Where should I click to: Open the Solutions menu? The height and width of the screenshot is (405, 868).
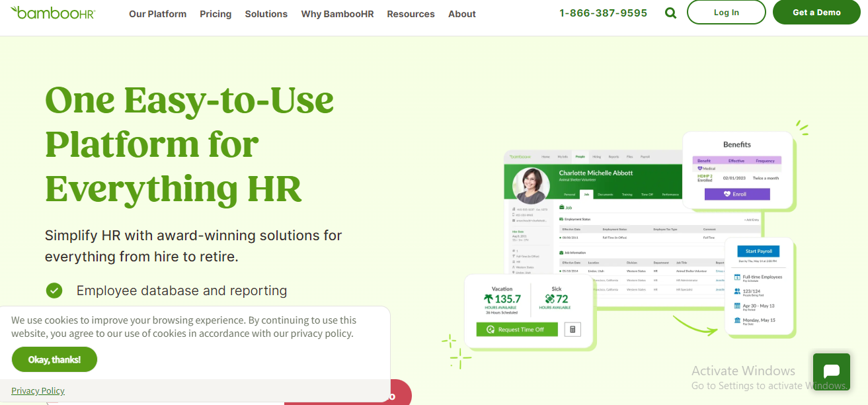(x=266, y=14)
